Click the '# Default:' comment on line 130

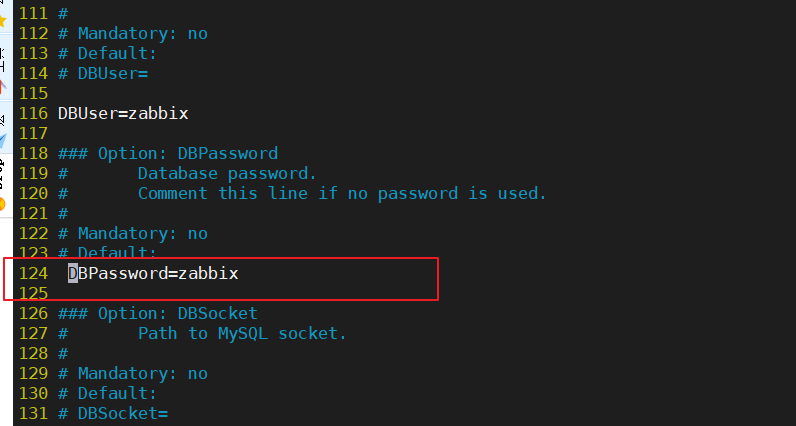coord(108,394)
